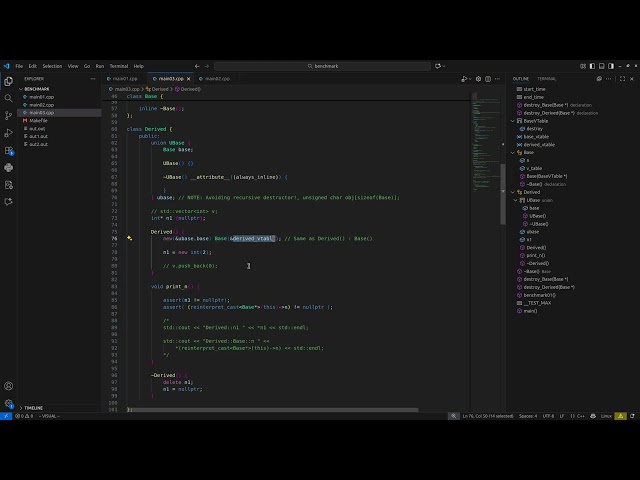The height and width of the screenshot is (480, 640).
Task: Click the UTF-8 encoding in status bar
Action: tap(549, 416)
